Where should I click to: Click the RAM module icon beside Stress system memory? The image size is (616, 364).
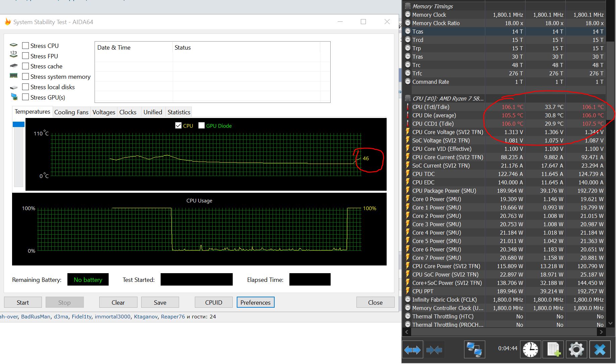[14, 76]
